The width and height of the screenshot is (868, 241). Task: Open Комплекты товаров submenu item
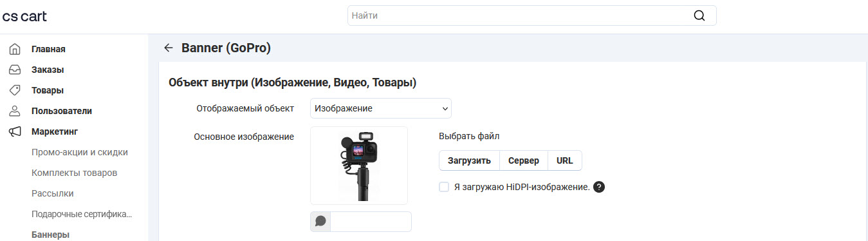[x=74, y=173]
